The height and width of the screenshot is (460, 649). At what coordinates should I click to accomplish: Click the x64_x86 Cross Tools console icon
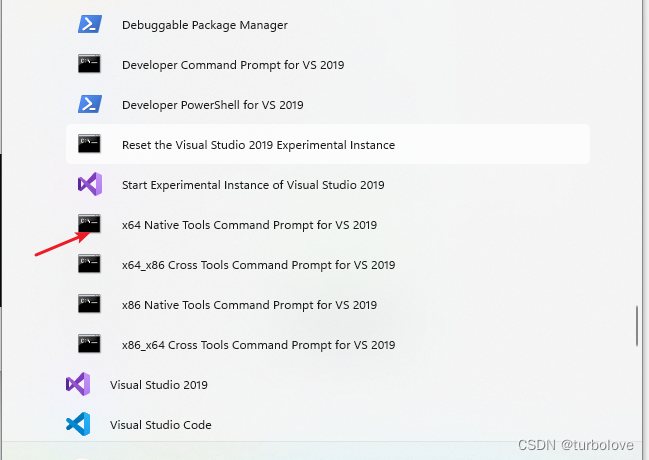tap(89, 264)
